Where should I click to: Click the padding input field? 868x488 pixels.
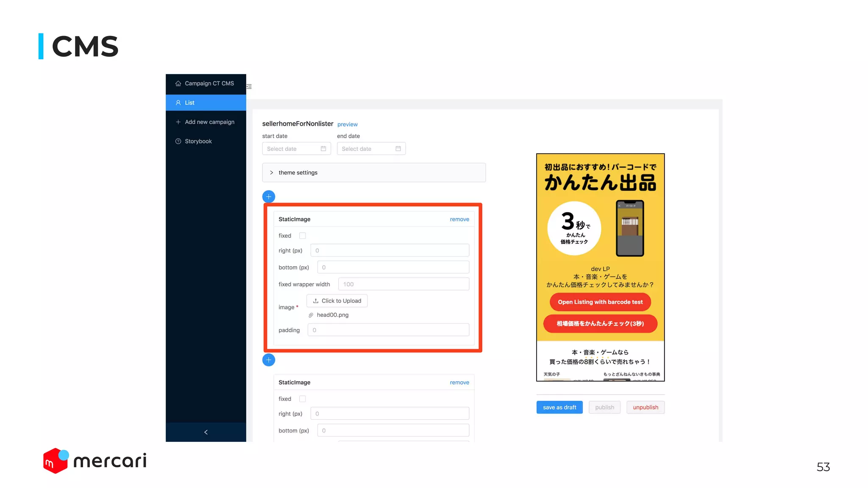388,330
